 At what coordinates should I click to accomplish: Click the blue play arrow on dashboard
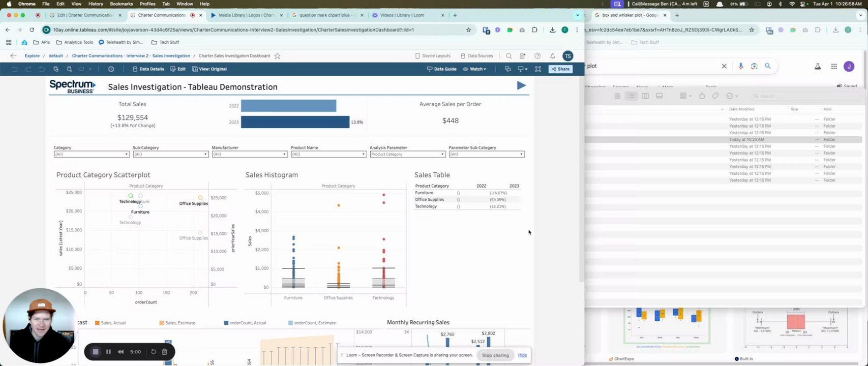click(x=521, y=85)
